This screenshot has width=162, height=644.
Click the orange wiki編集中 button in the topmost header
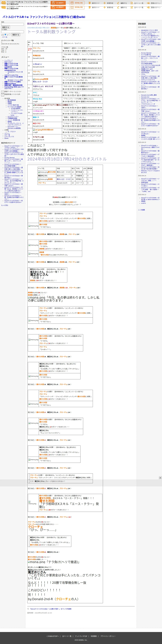(58, 3)
